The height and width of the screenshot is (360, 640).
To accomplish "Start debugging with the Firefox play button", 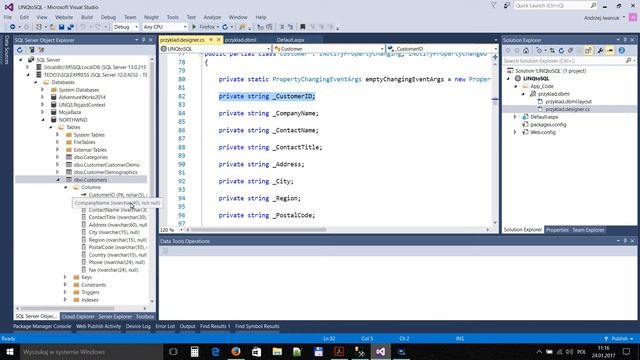I will (x=194, y=27).
